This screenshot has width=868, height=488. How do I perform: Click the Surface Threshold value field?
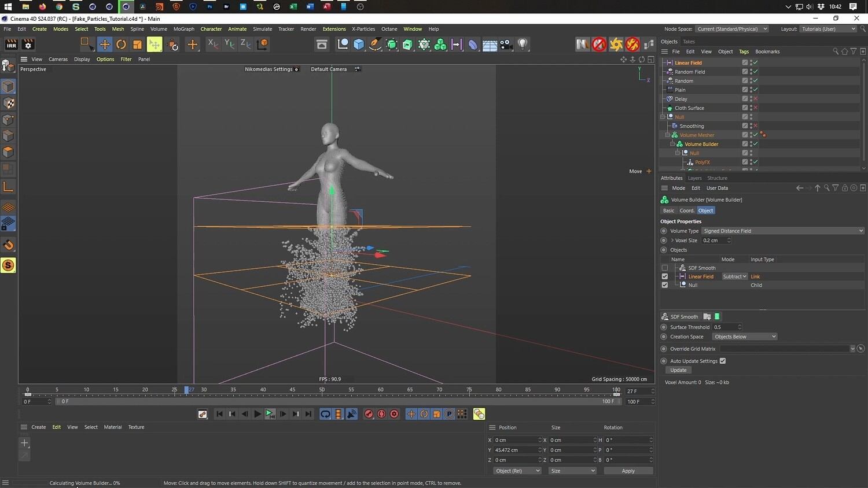(x=724, y=327)
